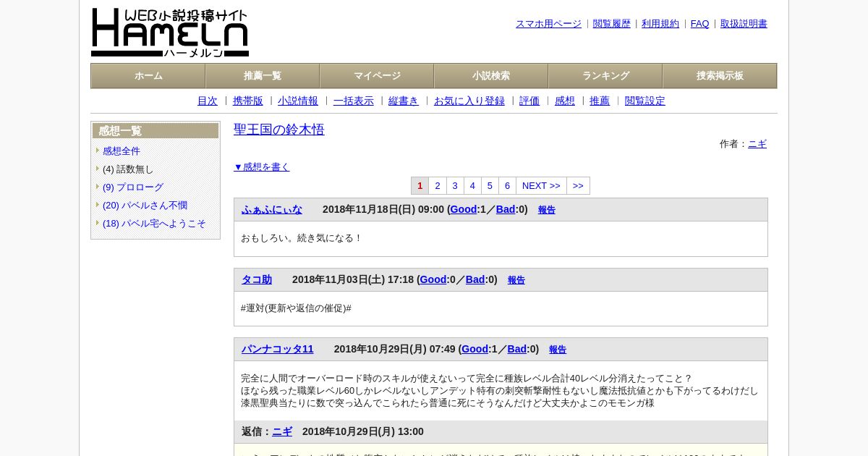Click 閲覧設定 in sub navigation
Viewport: 868px width, 456px height.
(645, 101)
